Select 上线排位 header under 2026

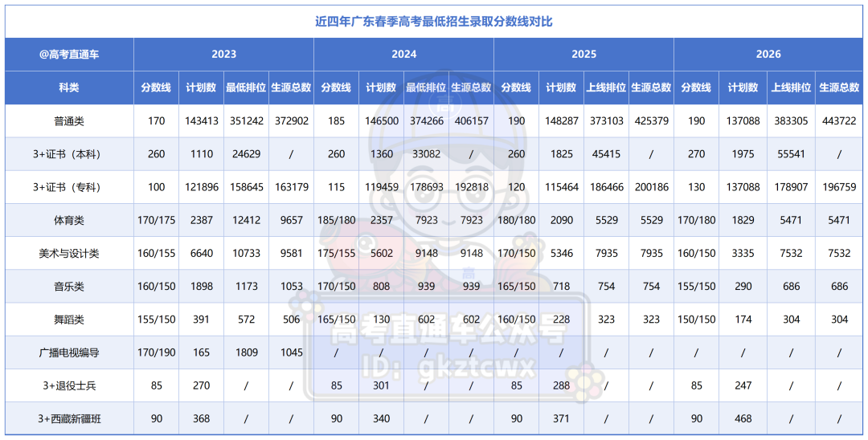(x=791, y=88)
